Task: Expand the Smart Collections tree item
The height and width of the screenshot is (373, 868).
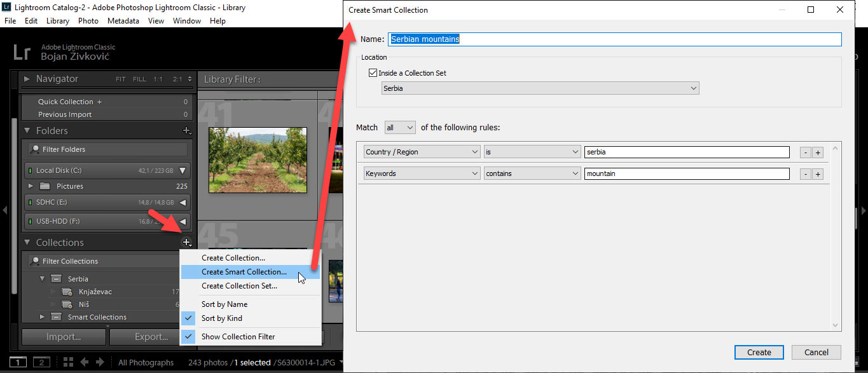Action: [42, 316]
